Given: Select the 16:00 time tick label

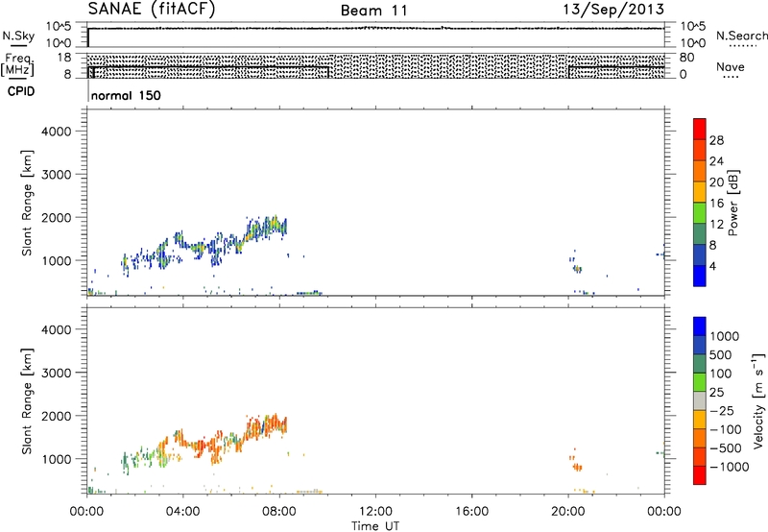Looking at the screenshot, I should (x=471, y=512).
